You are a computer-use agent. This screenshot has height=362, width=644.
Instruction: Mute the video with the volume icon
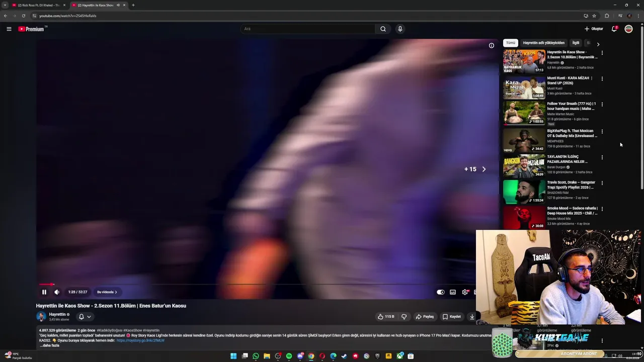[x=57, y=292]
